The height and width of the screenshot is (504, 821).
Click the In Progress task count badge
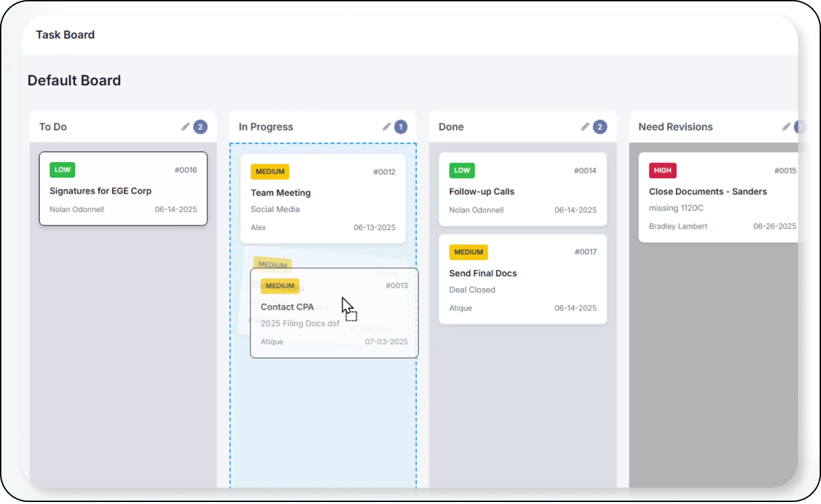400,127
